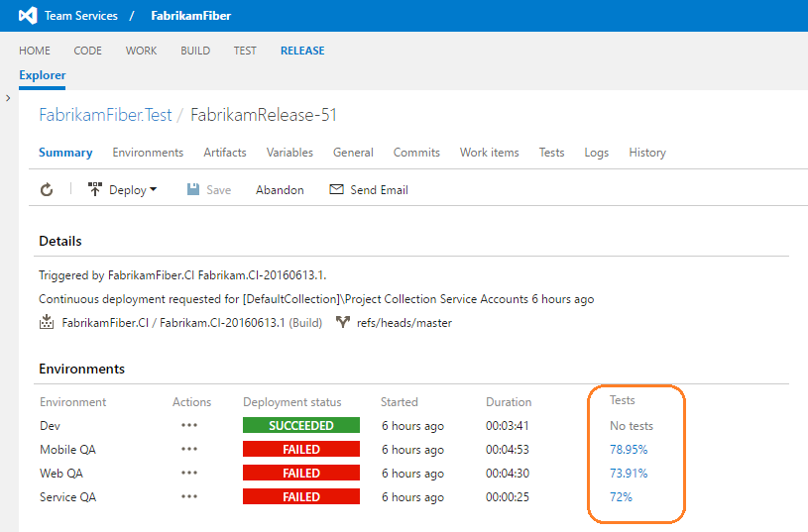This screenshot has width=808, height=532.
Task: Open actions ellipsis for Web QA environment
Action: tap(190, 474)
